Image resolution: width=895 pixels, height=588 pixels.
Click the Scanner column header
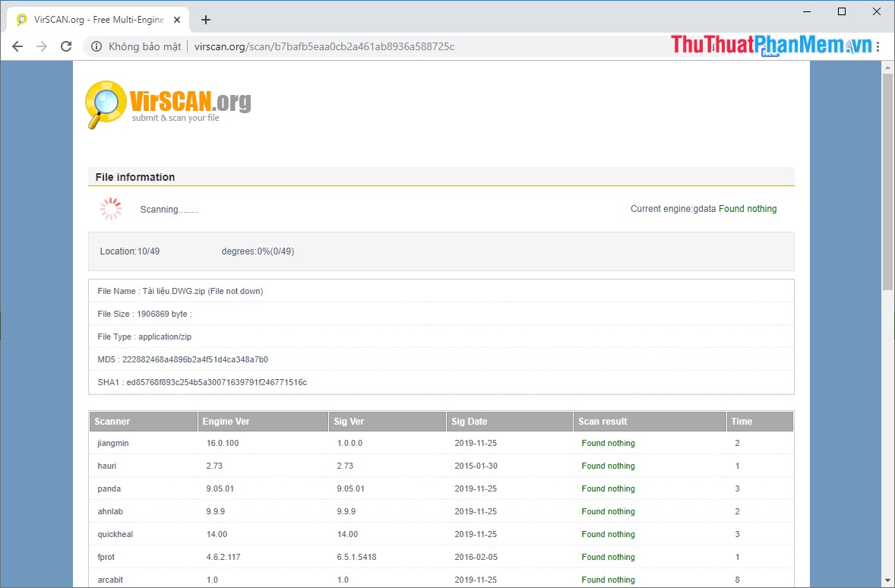pos(110,421)
